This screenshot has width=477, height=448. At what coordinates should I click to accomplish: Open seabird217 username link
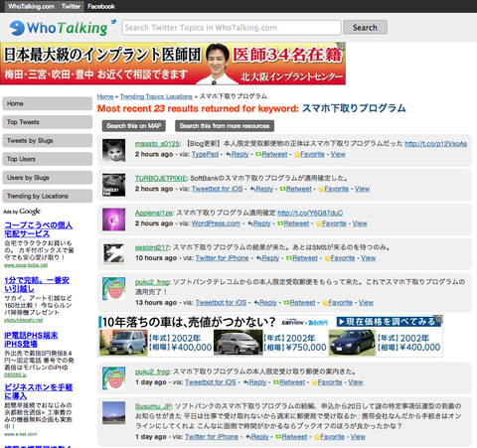click(x=152, y=247)
